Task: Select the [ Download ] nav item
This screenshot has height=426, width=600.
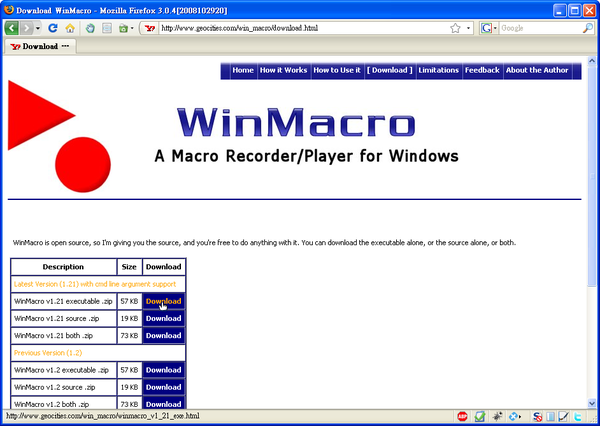Action: [x=390, y=70]
